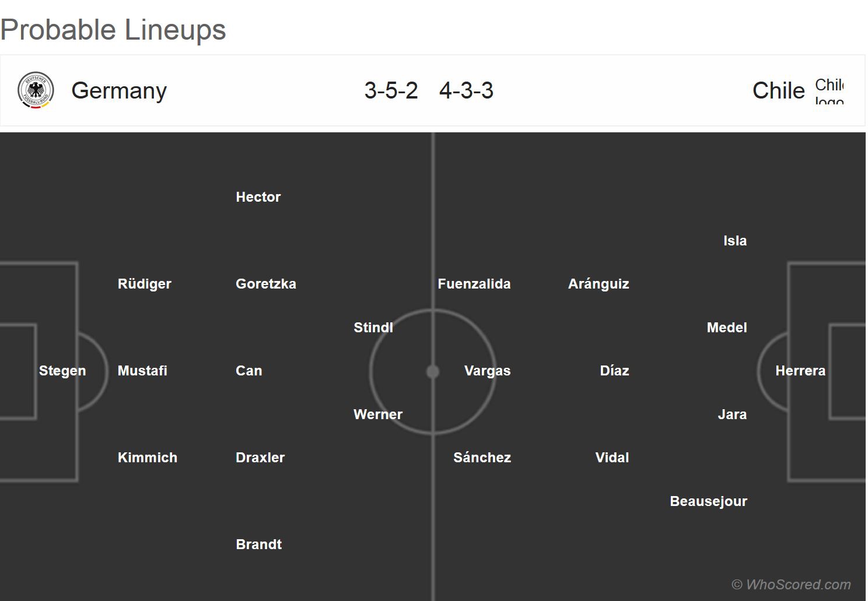Select Chile defender Beausejour
The height and width of the screenshot is (601, 868).
tap(708, 501)
